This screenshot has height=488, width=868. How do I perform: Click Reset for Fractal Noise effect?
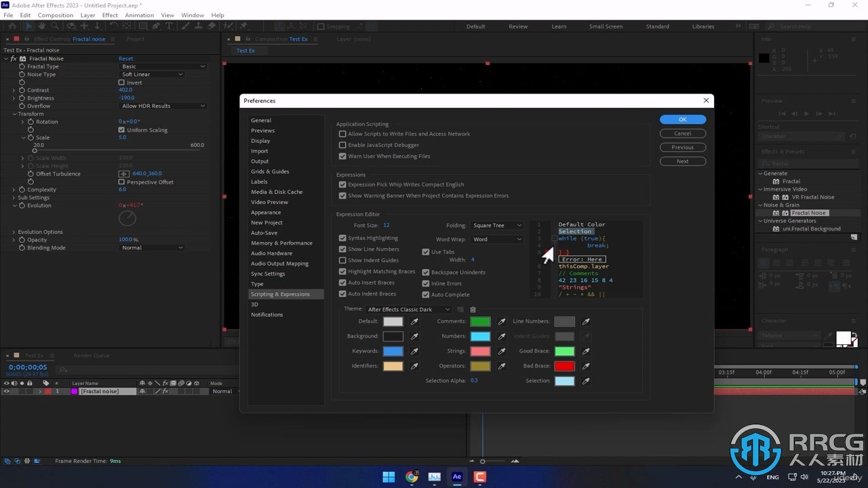point(126,59)
